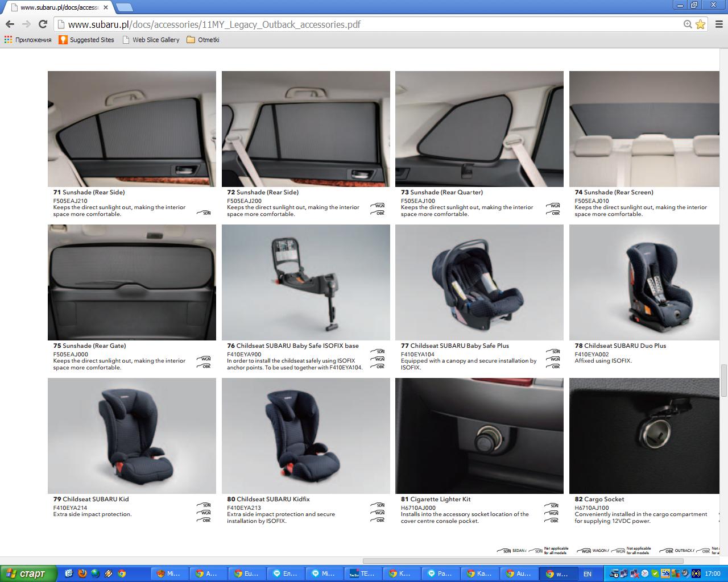Click the horizontal scrollbar thumb
The image size is (728, 582).
coord(523,561)
